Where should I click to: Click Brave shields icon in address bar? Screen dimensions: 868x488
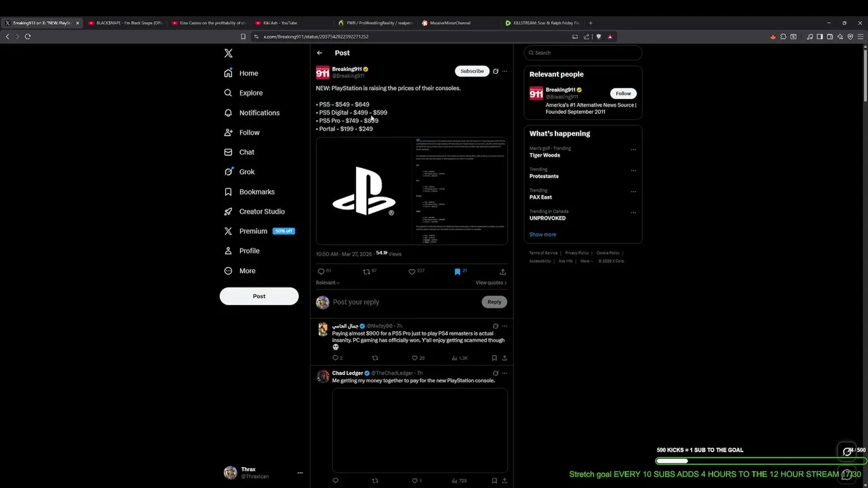coord(598,37)
